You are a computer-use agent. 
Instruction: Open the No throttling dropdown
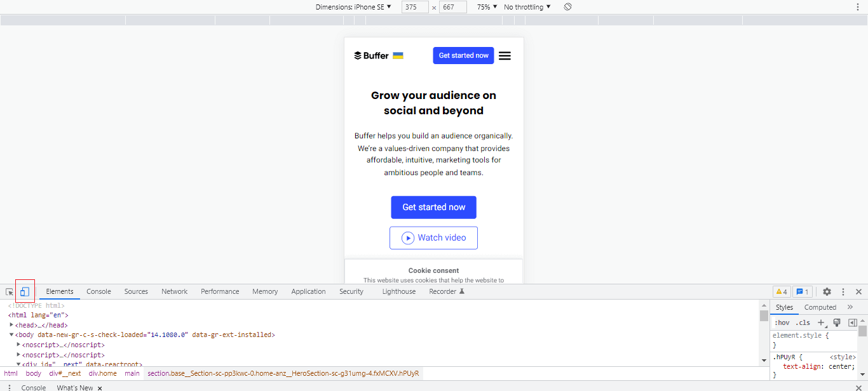click(x=527, y=7)
